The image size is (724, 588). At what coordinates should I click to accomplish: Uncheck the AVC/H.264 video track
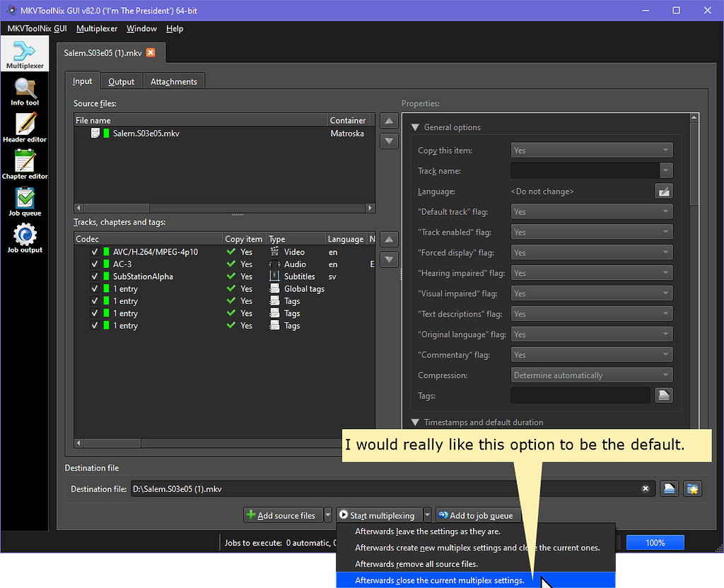(x=95, y=252)
